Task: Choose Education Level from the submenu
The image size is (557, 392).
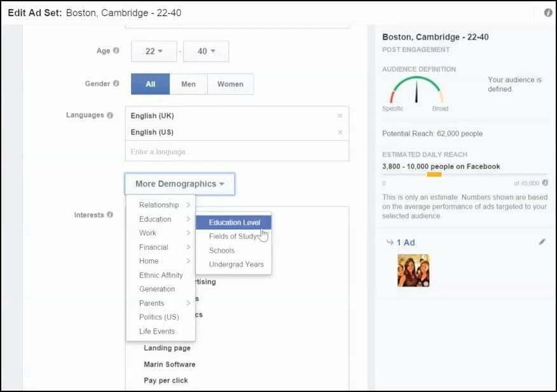Action: click(234, 222)
